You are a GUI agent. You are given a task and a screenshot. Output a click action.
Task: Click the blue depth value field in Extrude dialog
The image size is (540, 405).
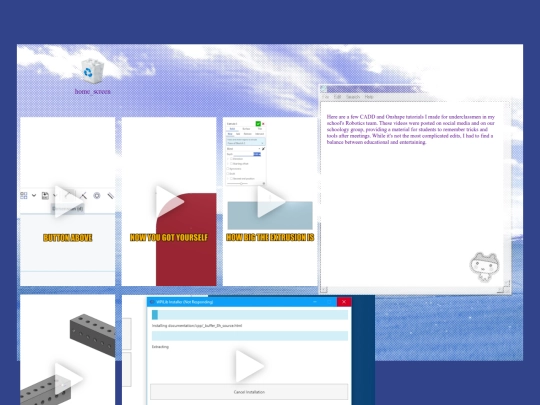coord(257,154)
